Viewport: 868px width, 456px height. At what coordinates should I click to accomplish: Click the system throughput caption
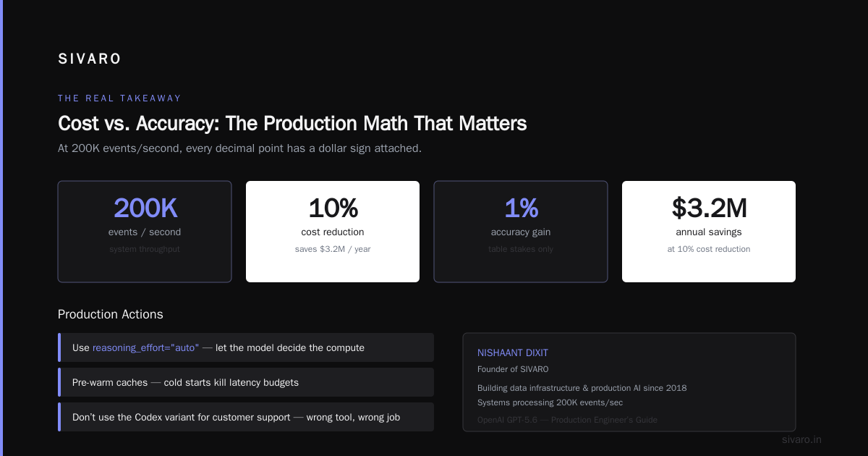pyautogui.click(x=145, y=249)
